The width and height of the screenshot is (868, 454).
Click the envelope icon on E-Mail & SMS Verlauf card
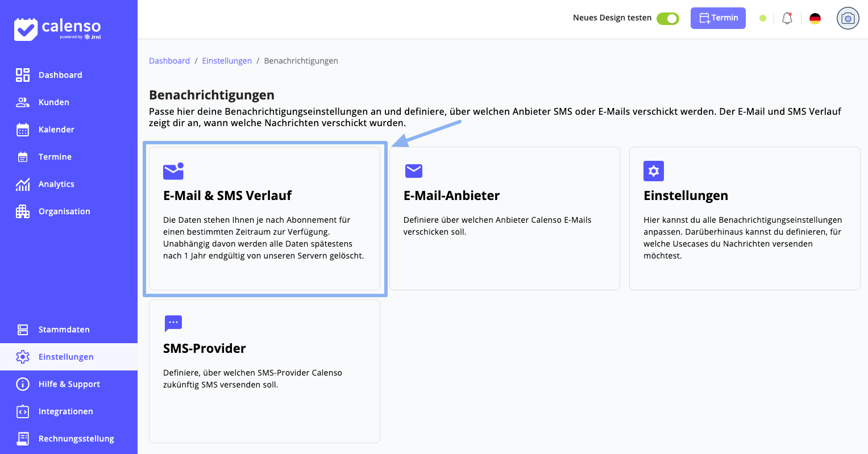pos(173,171)
